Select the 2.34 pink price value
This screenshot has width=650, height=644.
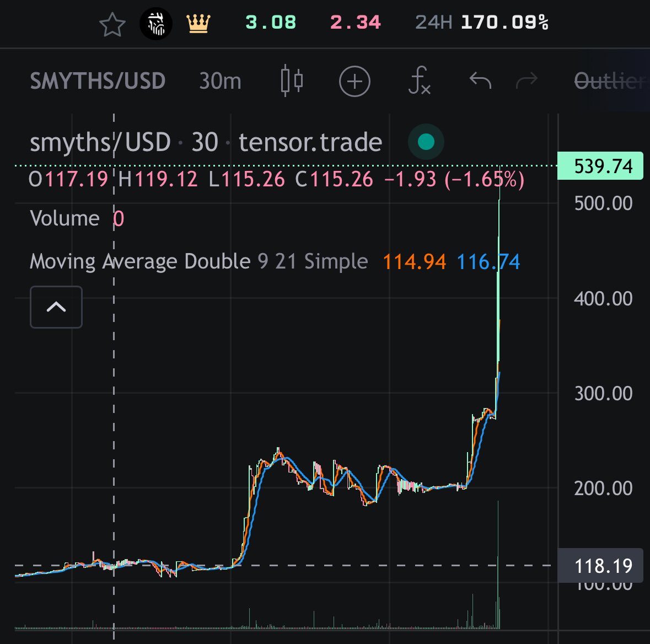pyautogui.click(x=355, y=23)
